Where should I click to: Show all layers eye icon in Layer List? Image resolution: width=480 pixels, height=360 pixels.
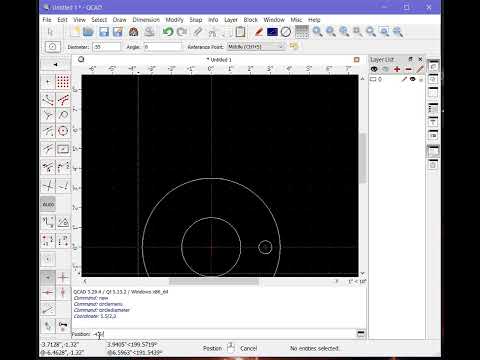pyautogui.click(x=374, y=69)
